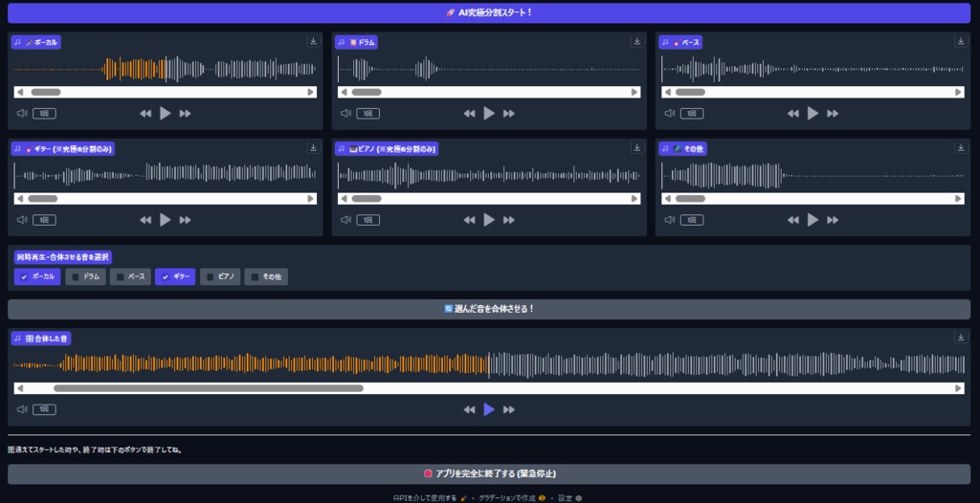The width and height of the screenshot is (980, 503).
Task: Seek within the ギター waveform
Action: click(165, 175)
